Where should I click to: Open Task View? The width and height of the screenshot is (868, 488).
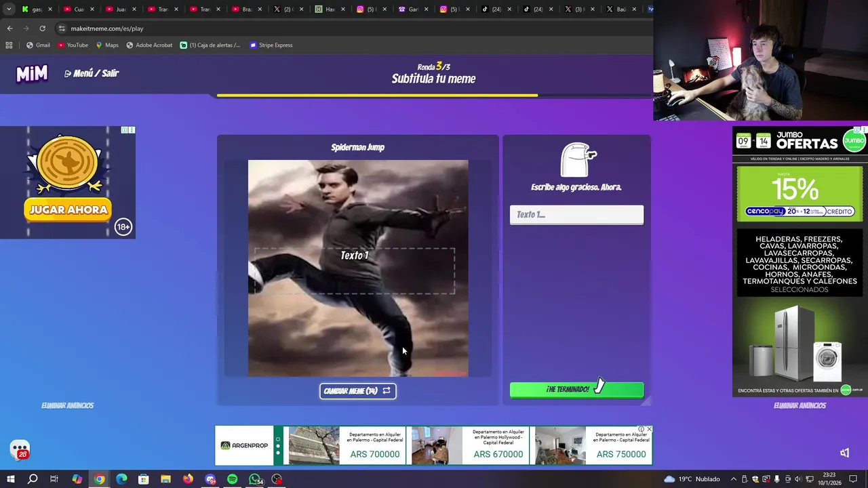54,479
